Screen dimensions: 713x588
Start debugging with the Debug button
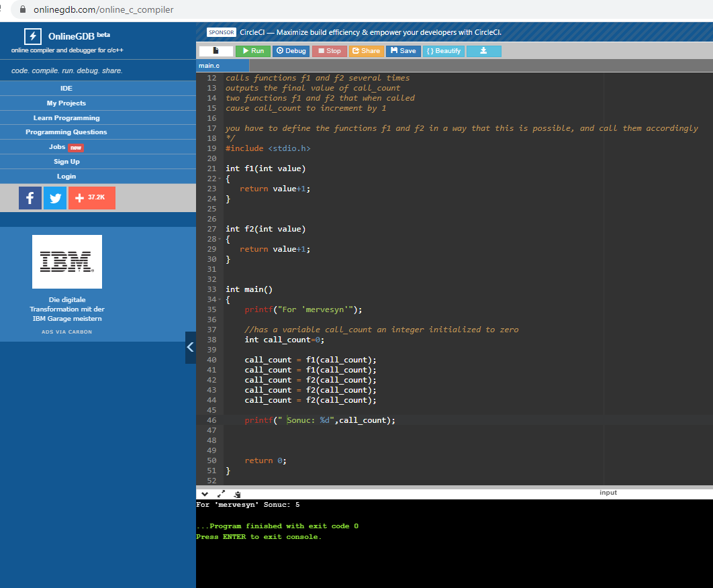coord(291,51)
